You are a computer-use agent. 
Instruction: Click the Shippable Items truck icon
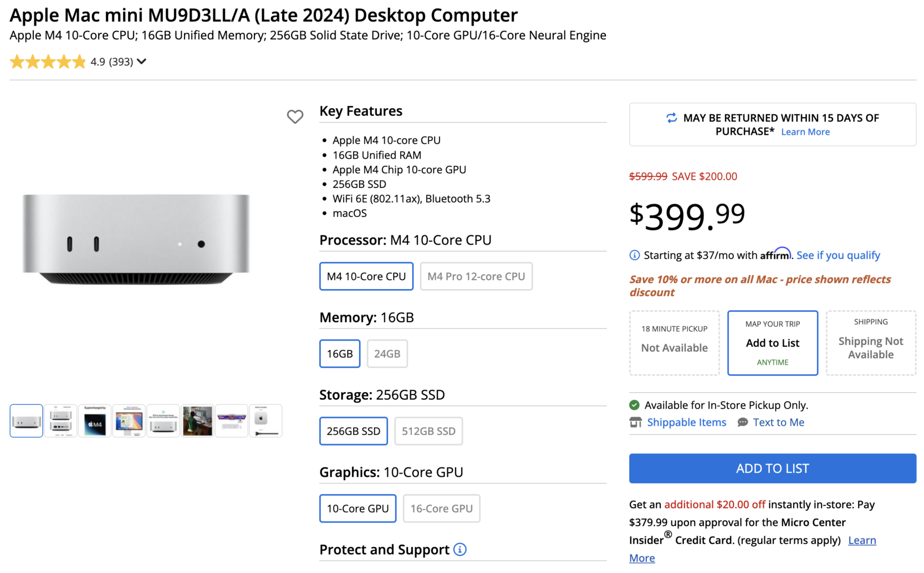pos(636,422)
